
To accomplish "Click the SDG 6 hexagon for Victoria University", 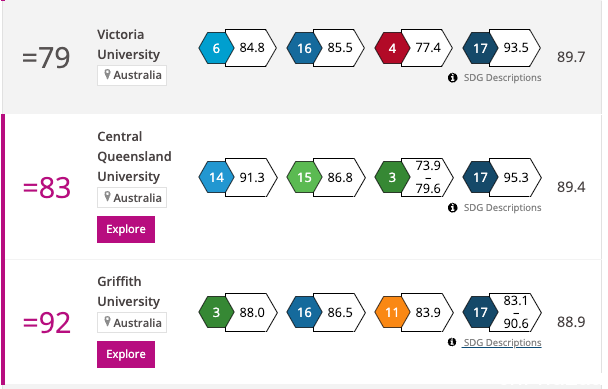I will click(x=216, y=48).
